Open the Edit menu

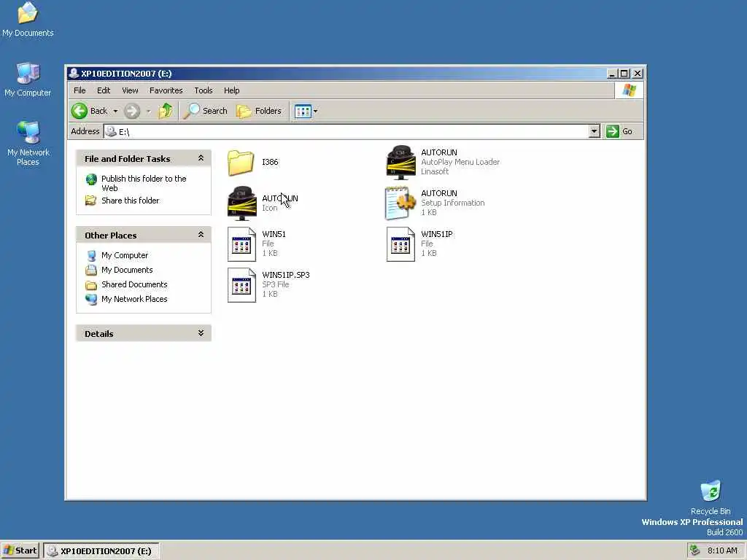tap(104, 90)
